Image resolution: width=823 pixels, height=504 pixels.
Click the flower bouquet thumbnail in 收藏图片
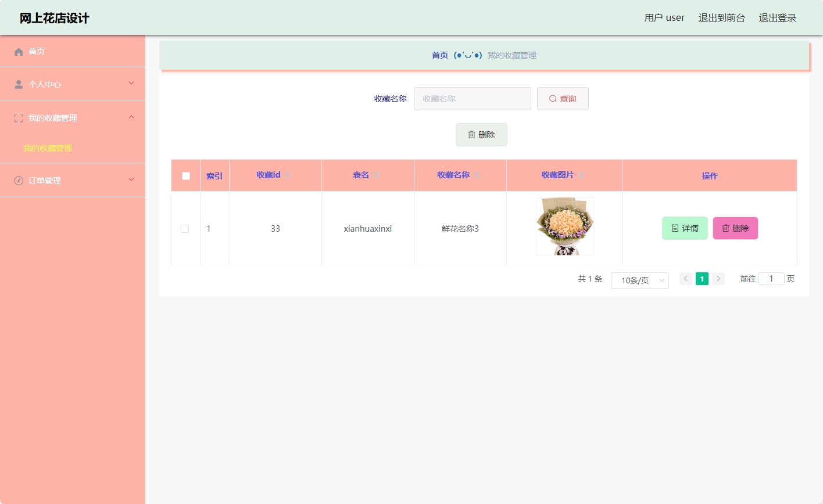click(564, 226)
